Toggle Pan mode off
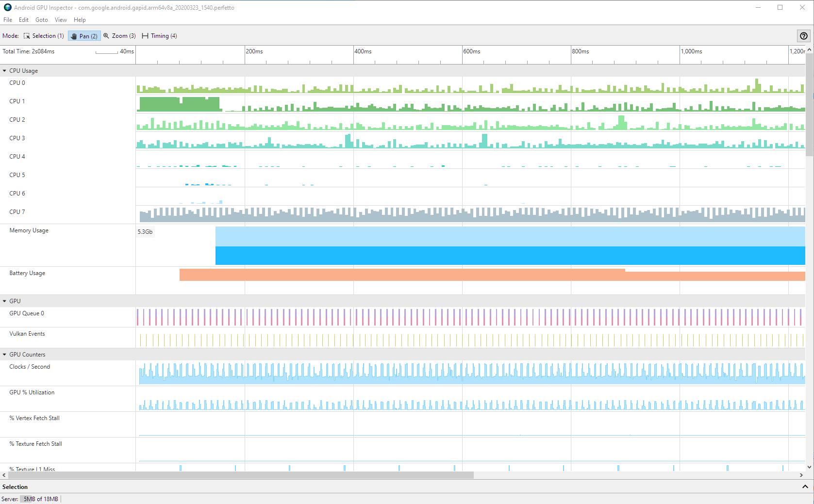This screenshot has width=814, height=504. (84, 35)
